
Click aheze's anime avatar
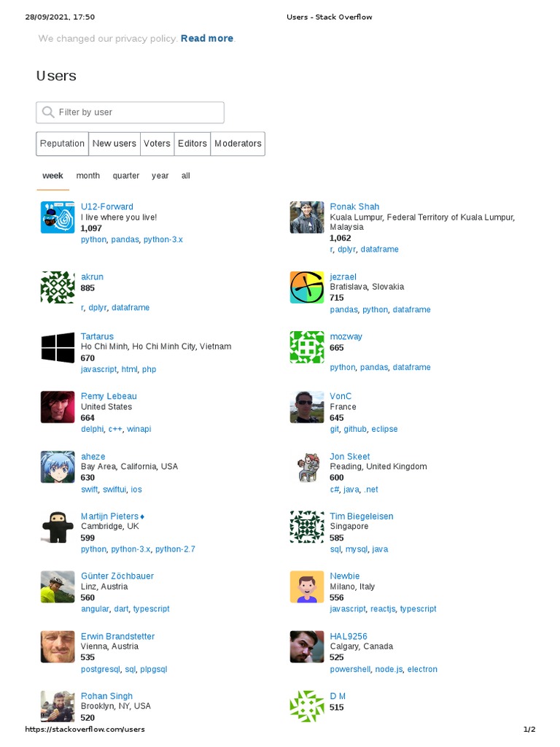click(58, 467)
